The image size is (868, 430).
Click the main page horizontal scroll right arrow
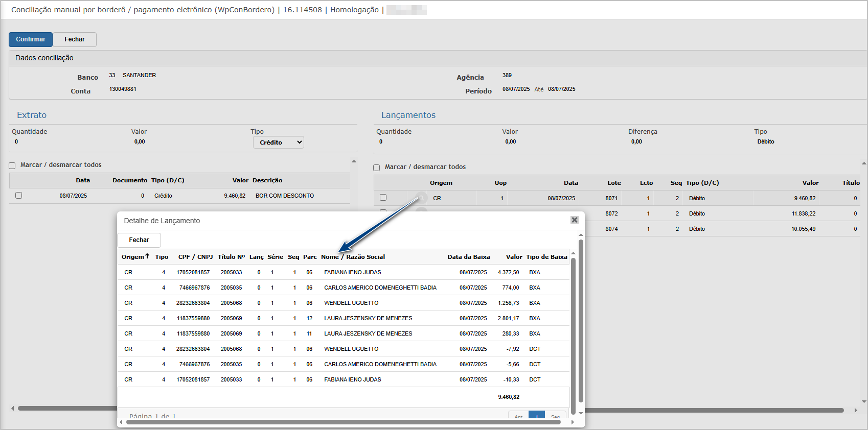[855, 410]
